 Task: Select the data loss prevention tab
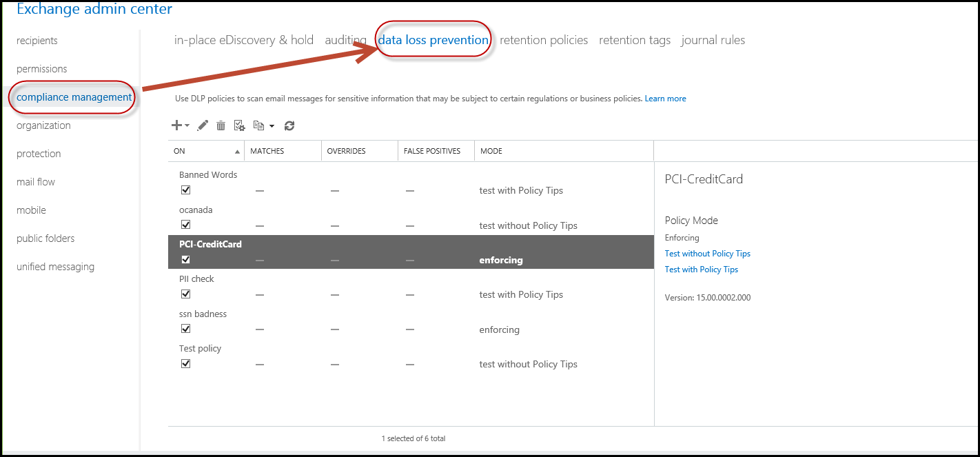point(433,40)
